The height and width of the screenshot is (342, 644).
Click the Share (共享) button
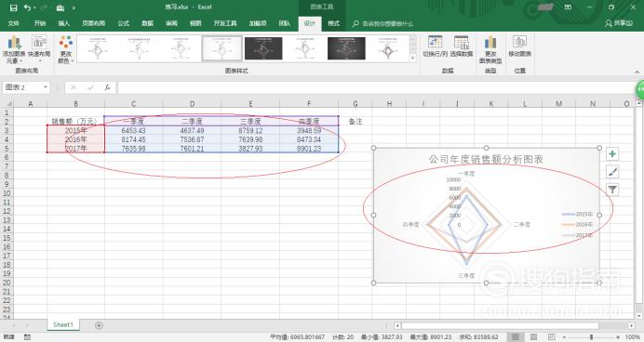point(619,23)
